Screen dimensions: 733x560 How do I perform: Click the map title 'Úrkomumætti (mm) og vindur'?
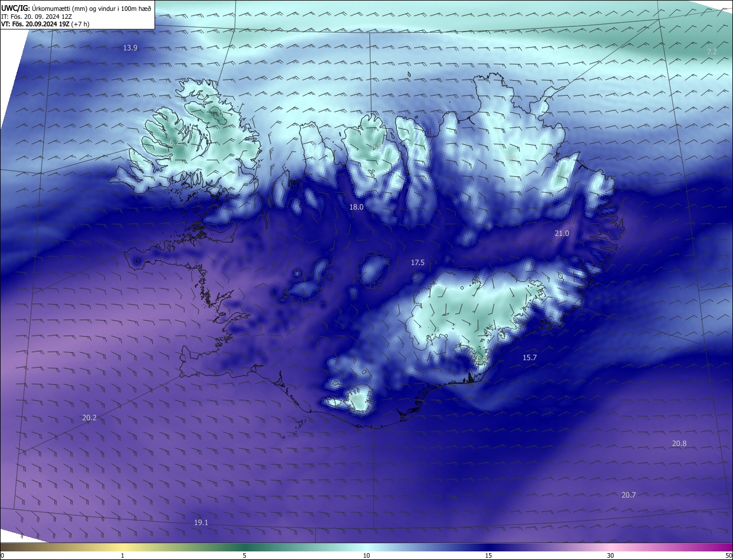pos(73,8)
